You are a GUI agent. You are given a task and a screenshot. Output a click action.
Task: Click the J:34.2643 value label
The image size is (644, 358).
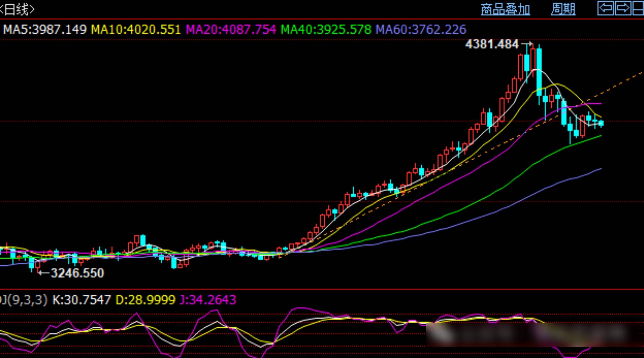tap(208, 300)
